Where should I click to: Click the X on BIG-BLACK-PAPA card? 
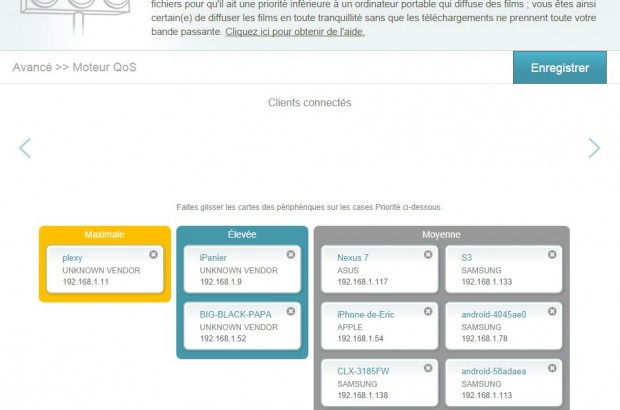(291, 311)
